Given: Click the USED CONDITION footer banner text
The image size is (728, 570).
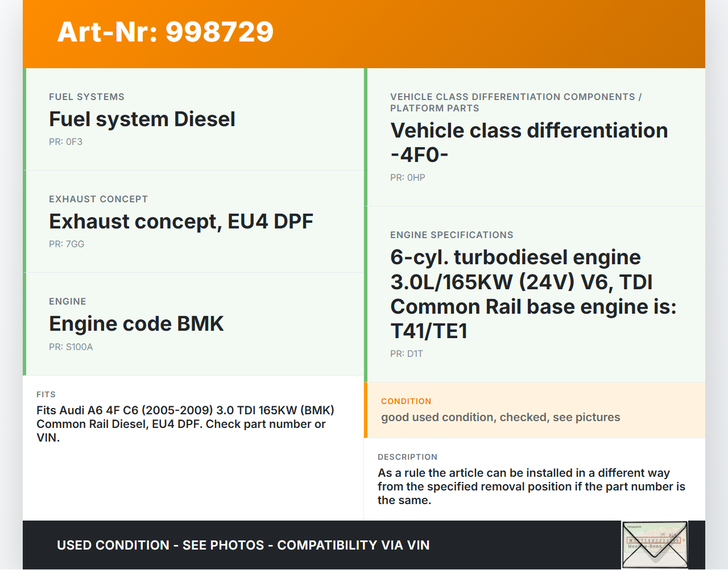Looking at the screenshot, I should [x=243, y=546].
